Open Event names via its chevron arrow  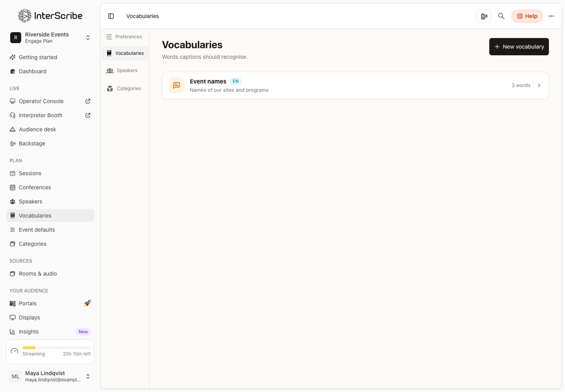(539, 85)
